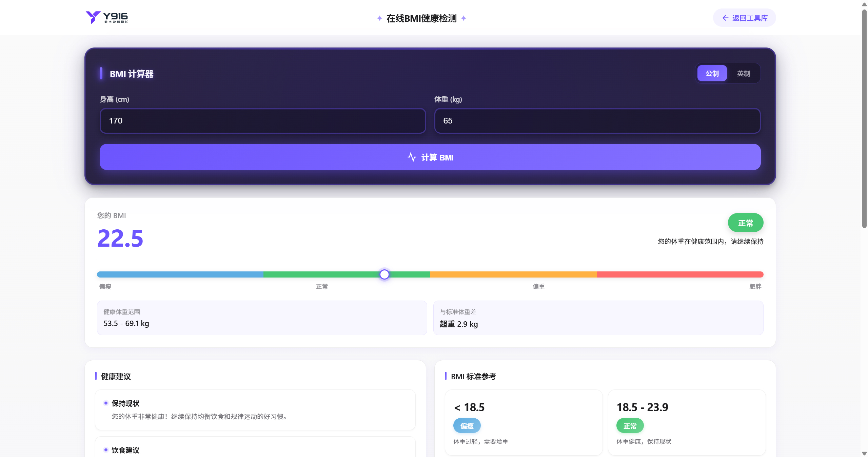
Task: Click the 18.5 - 23.9 reference value
Action: tap(642, 407)
